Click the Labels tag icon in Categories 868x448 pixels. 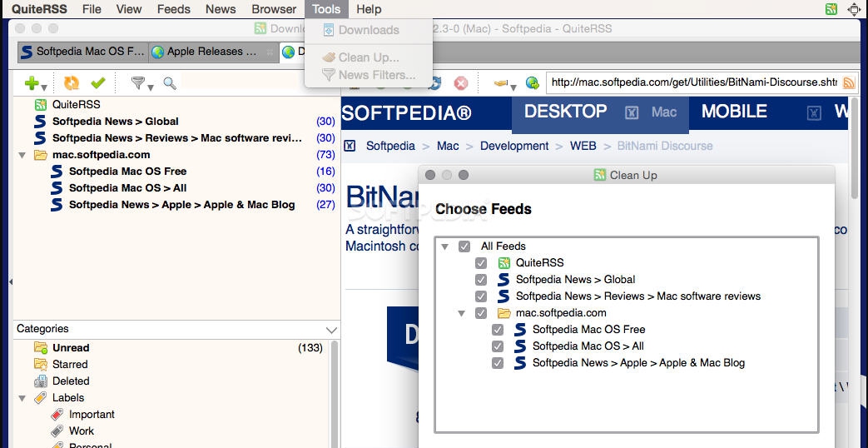[41, 397]
